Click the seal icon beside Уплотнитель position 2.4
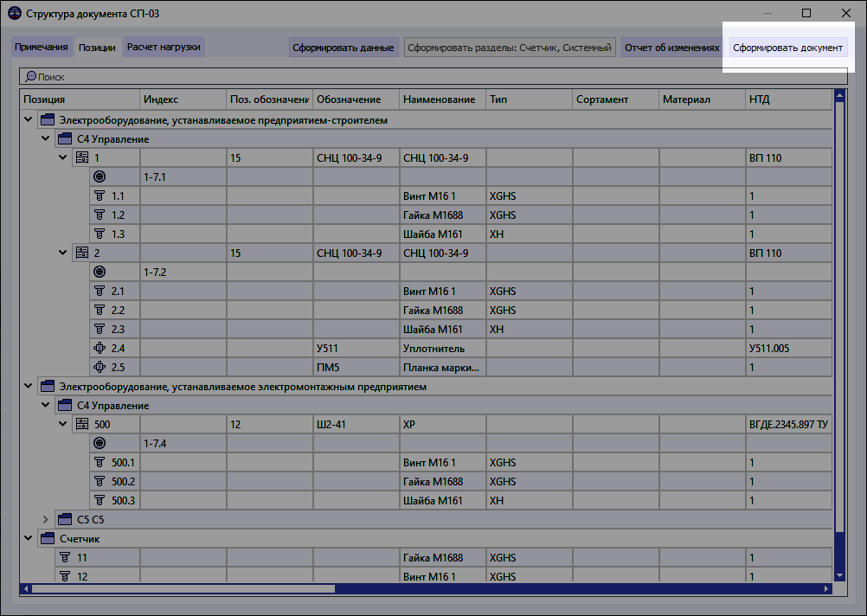 pos(99,348)
